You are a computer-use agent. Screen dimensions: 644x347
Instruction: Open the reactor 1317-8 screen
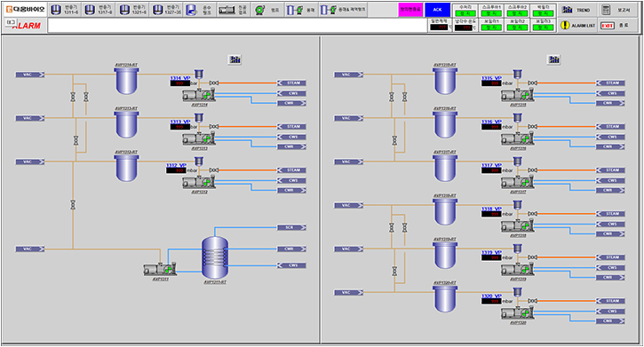[99, 10]
